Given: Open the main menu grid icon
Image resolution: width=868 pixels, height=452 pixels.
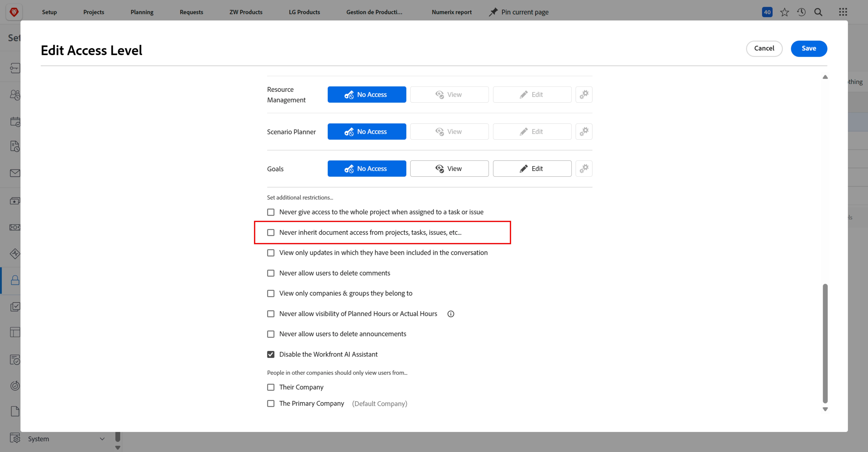Looking at the screenshot, I should click(843, 12).
